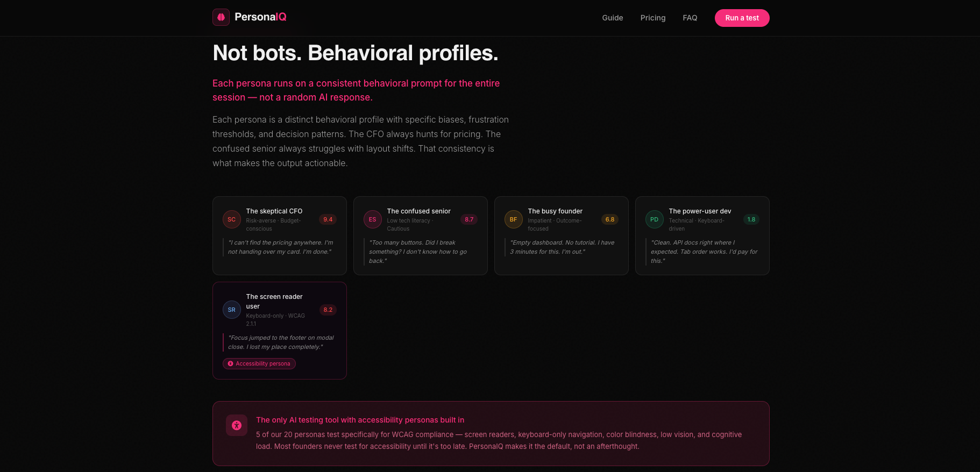The height and width of the screenshot is (472, 980).
Task: Click the accessibility banner headline text
Action: click(360, 420)
